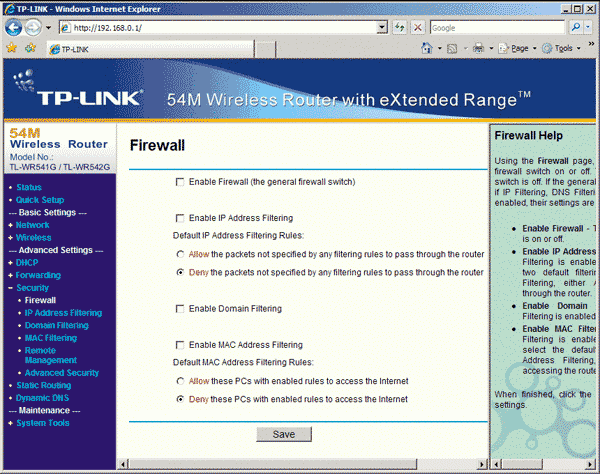Select Firewall under Security
Image resolution: width=600 pixels, height=474 pixels.
pos(40,300)
